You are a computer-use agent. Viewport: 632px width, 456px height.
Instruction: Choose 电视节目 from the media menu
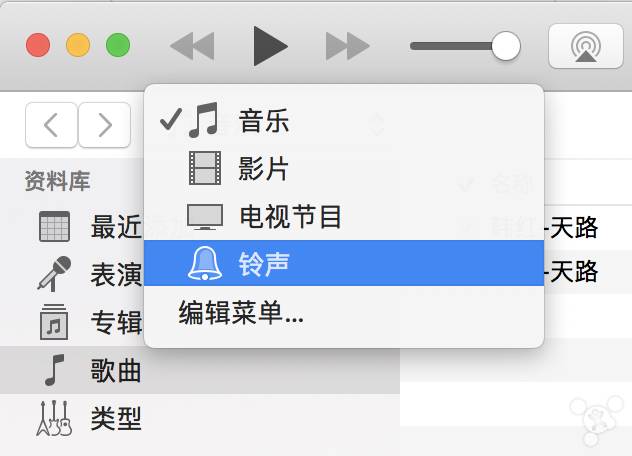(344, 217)
